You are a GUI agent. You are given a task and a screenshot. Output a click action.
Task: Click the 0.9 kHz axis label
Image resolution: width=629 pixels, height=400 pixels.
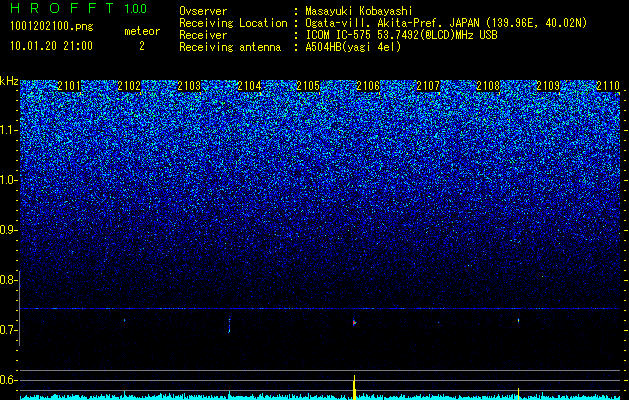(8, 230)
